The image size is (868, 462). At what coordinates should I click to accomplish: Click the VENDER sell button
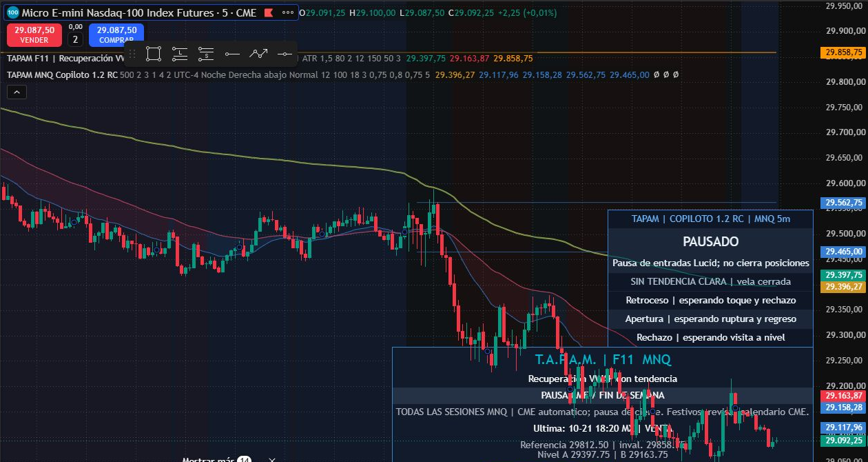tap(34, 35)
